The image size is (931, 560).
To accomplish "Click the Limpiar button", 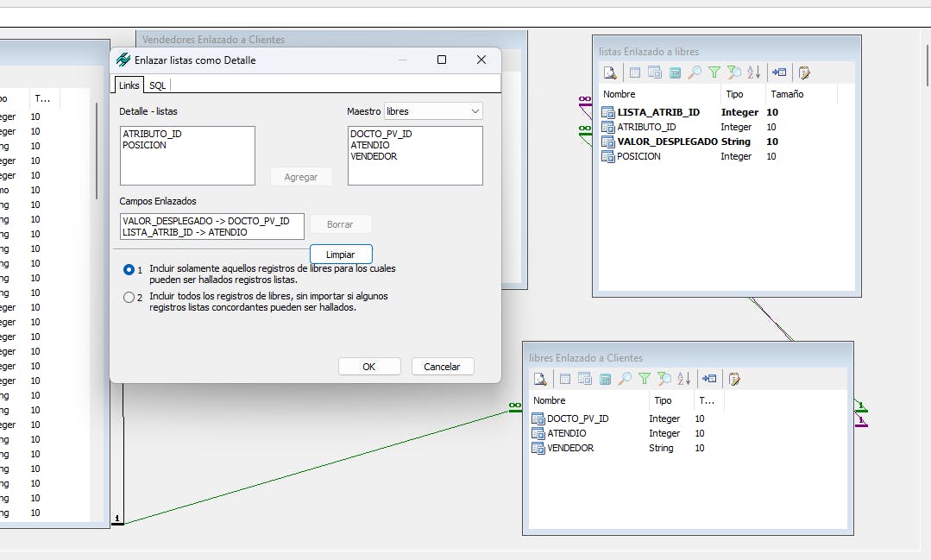I will point(341,255).
